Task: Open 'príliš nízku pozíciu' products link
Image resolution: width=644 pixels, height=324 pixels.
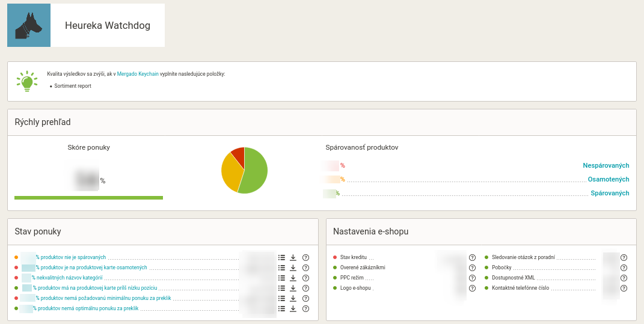Action: 95,289
